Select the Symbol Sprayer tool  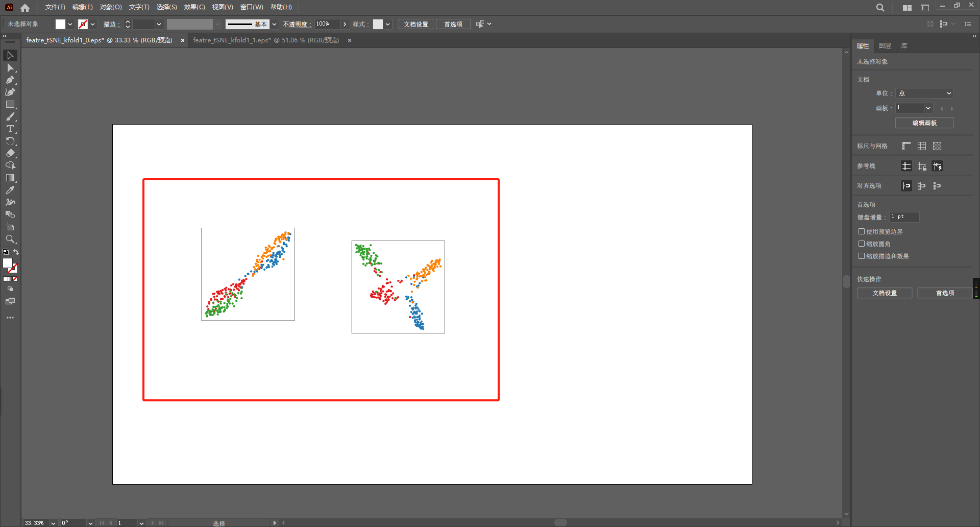click(10, 202)
